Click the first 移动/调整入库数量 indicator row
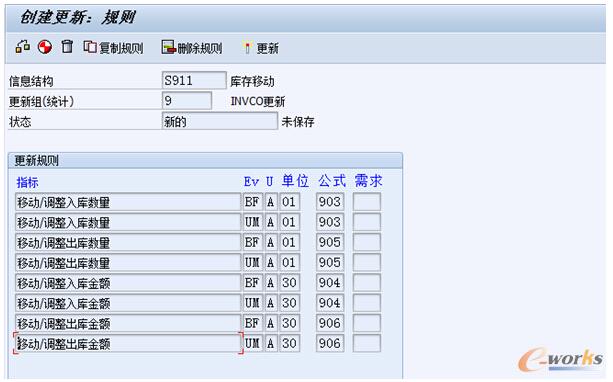This screenshot has height=382, width=613. [x=128, y=202]
